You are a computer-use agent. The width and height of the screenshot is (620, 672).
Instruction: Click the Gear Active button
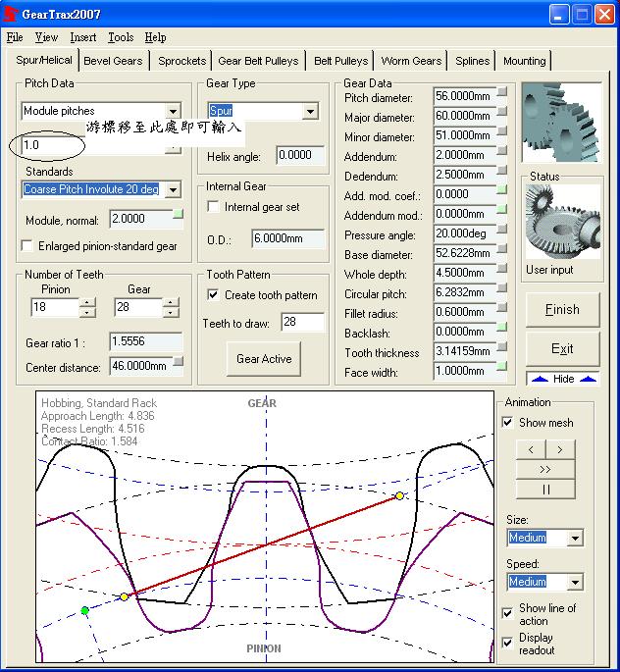(x=264, y=359)
